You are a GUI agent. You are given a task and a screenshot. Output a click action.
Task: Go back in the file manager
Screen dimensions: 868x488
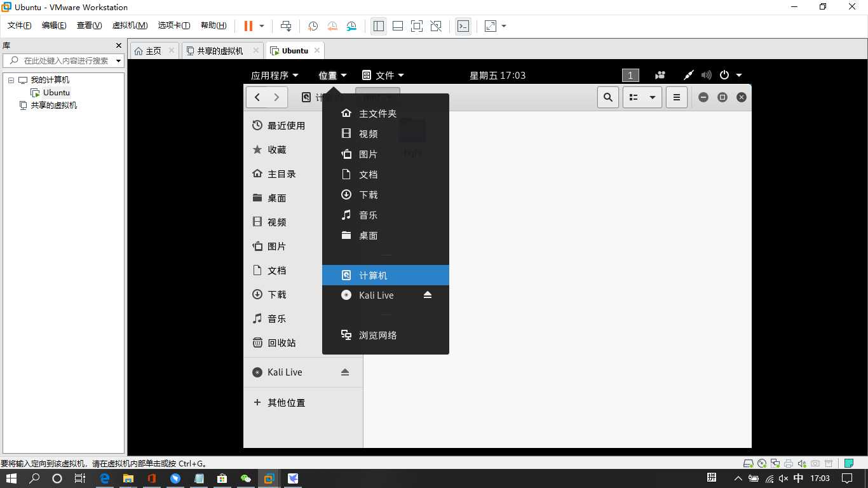(x=257, y=97)
